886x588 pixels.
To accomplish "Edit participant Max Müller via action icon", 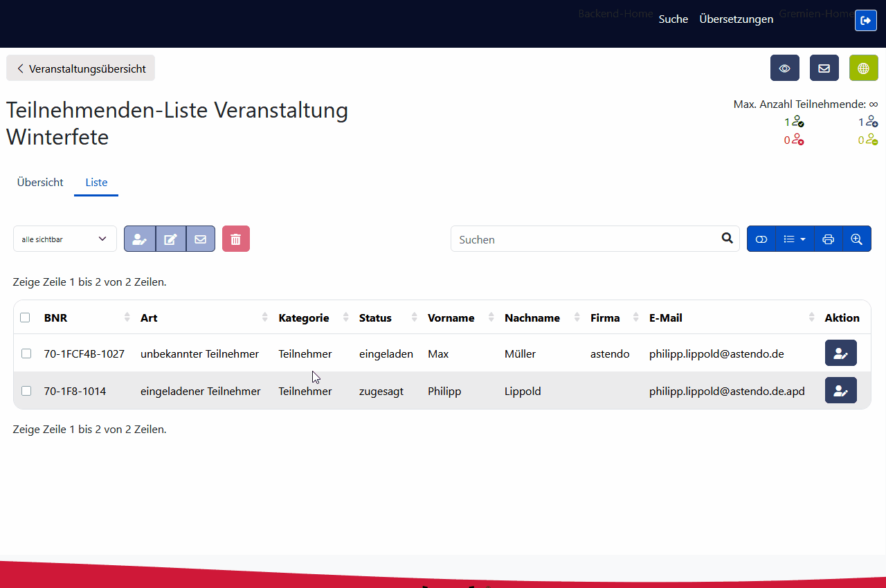I will coord(840,353).
